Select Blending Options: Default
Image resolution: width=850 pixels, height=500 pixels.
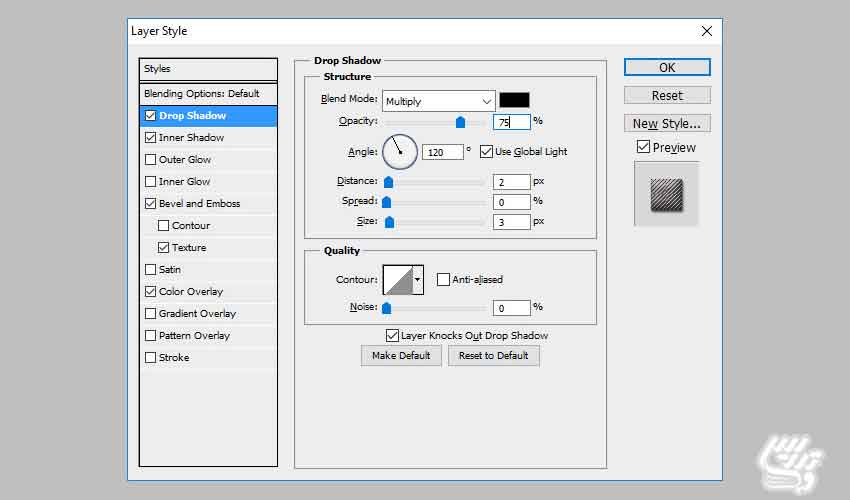click(x=202, y=94)
